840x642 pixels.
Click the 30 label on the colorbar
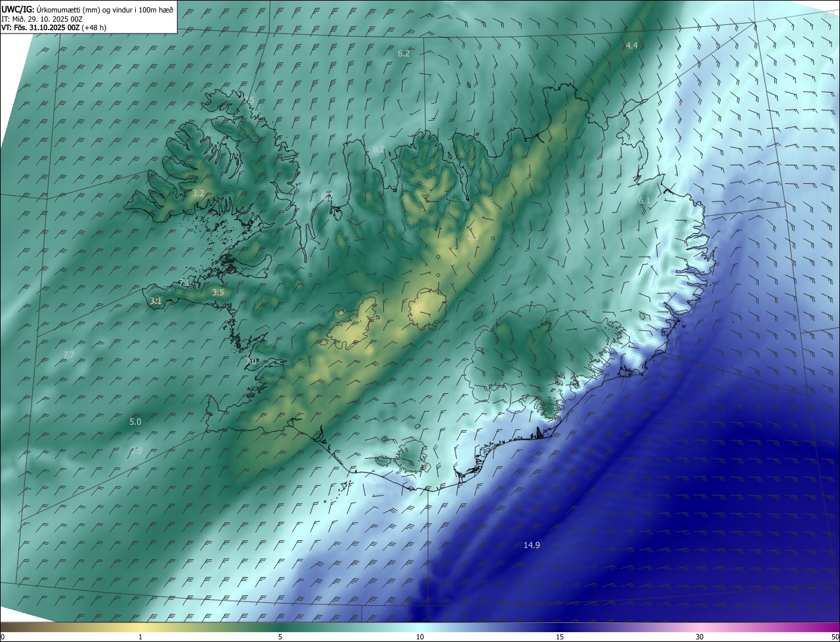tap(700, 637)
